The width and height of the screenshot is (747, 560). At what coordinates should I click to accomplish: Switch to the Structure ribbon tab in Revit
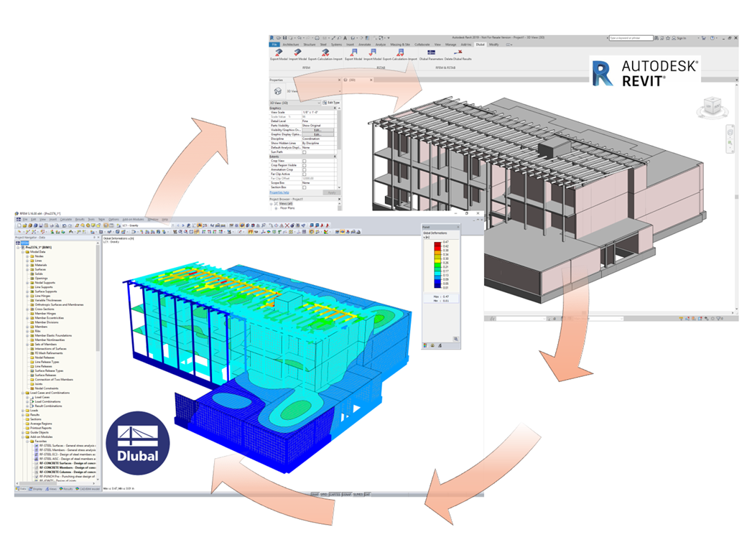[x=308, y=44]
